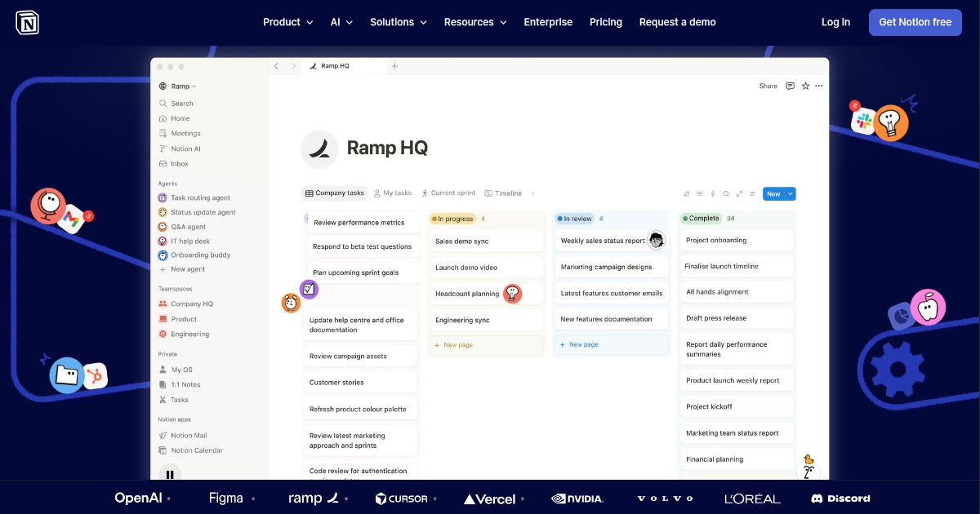Open the Marketing campaign designs card
The height and width of the screenshot is (514, 980).
(612, 267)
